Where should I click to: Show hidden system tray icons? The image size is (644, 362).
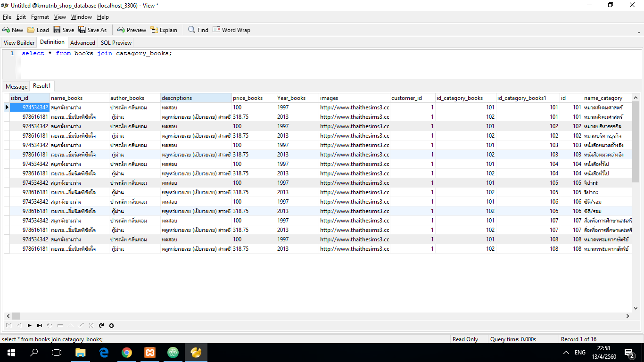tap(566, 353)
